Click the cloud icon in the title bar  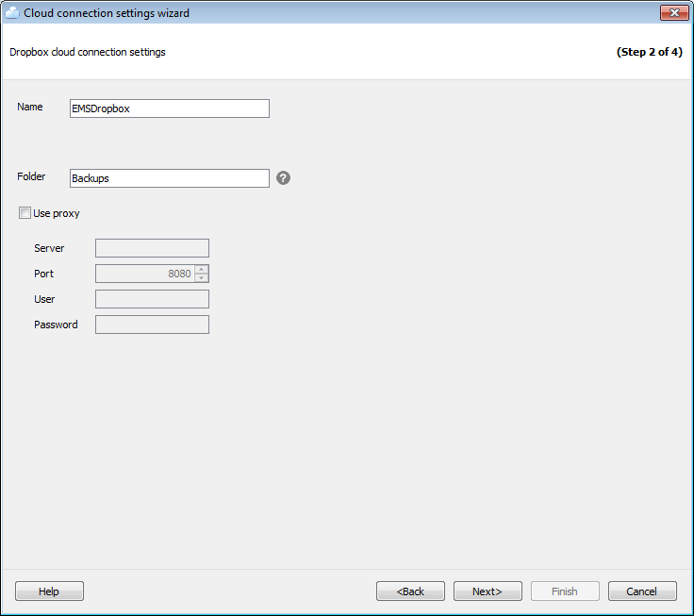point(12,13)
